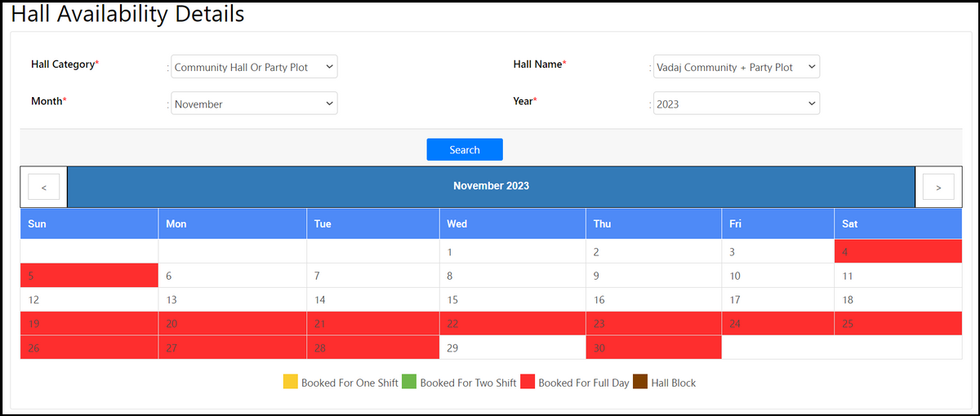Open the Hall Name dropdown
The image size is (980, 416).
click(736, 67)
